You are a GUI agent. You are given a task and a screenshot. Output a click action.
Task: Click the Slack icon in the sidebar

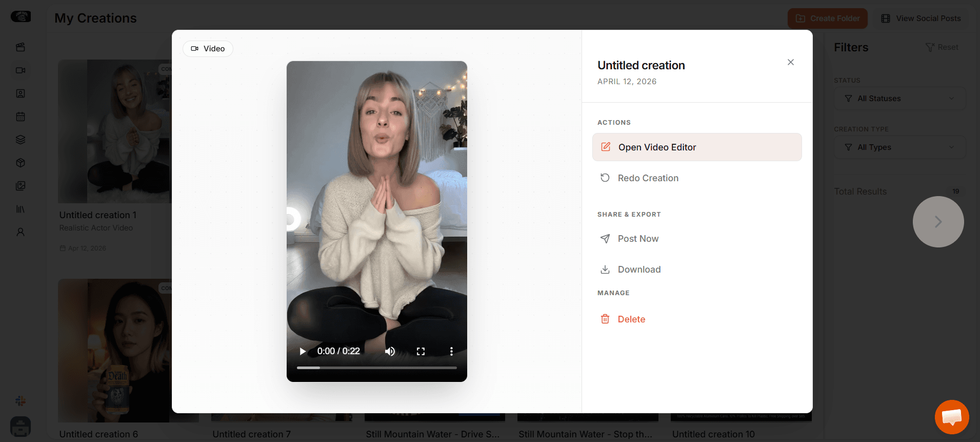coord(21,401)
